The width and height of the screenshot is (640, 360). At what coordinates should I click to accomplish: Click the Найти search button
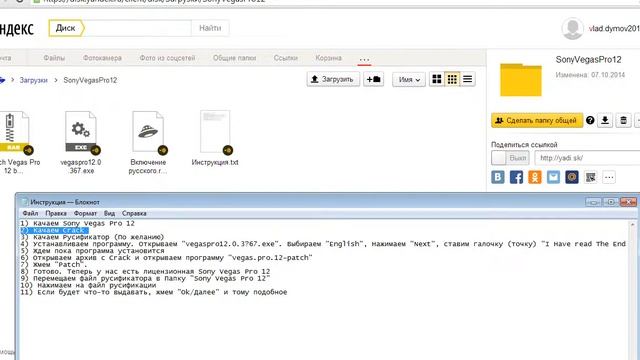coord(210,28)
